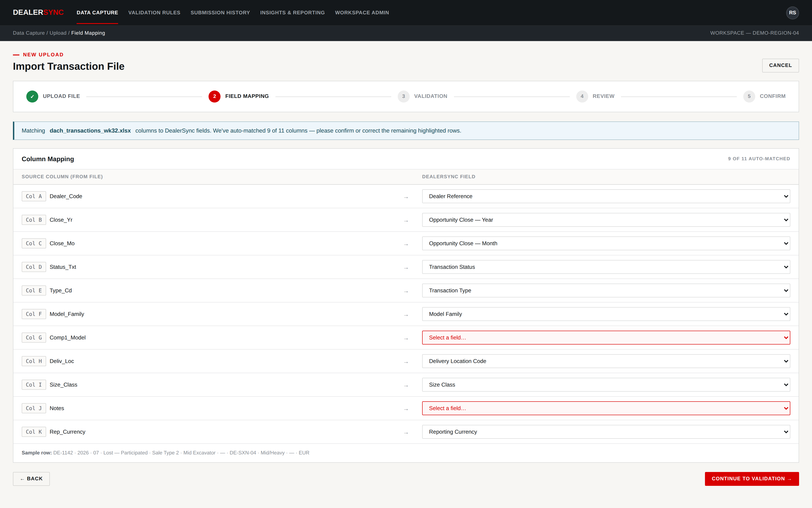Open the Transaction Type dropdown
The height and width of the screenshot is (508, 812).
tap(606, 290)
